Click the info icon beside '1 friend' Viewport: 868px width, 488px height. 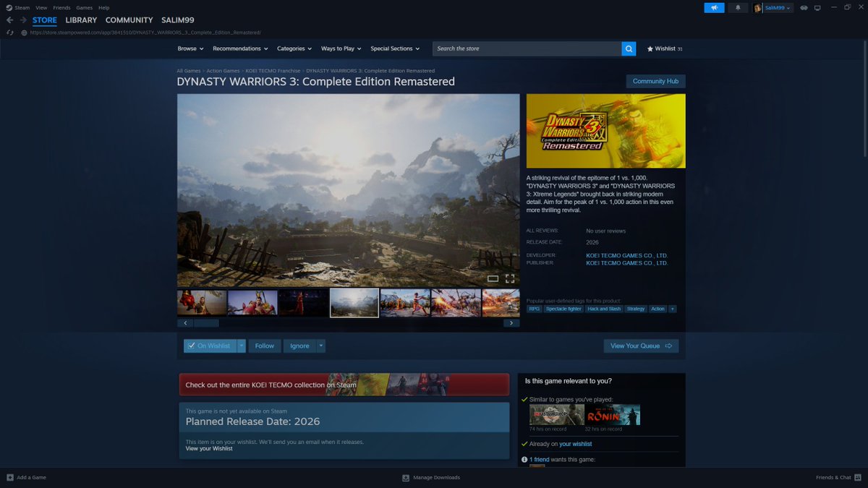(x=524, y=460)
